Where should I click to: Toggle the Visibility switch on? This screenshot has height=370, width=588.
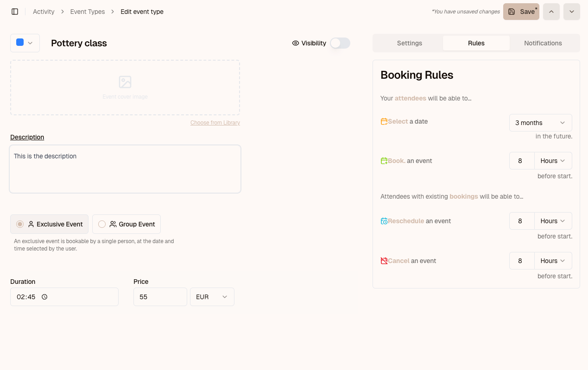340,43
